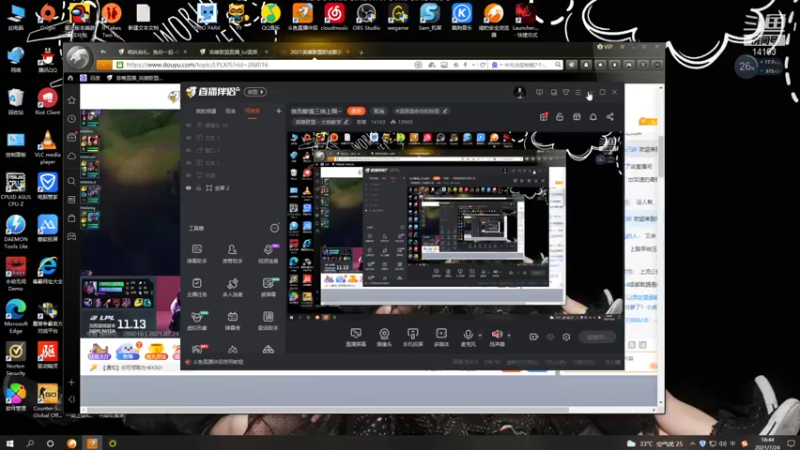This screenshot has height=450, width=800.
Task: Toggle visibility of 窗口 1 source
Action: pos(188,151)
